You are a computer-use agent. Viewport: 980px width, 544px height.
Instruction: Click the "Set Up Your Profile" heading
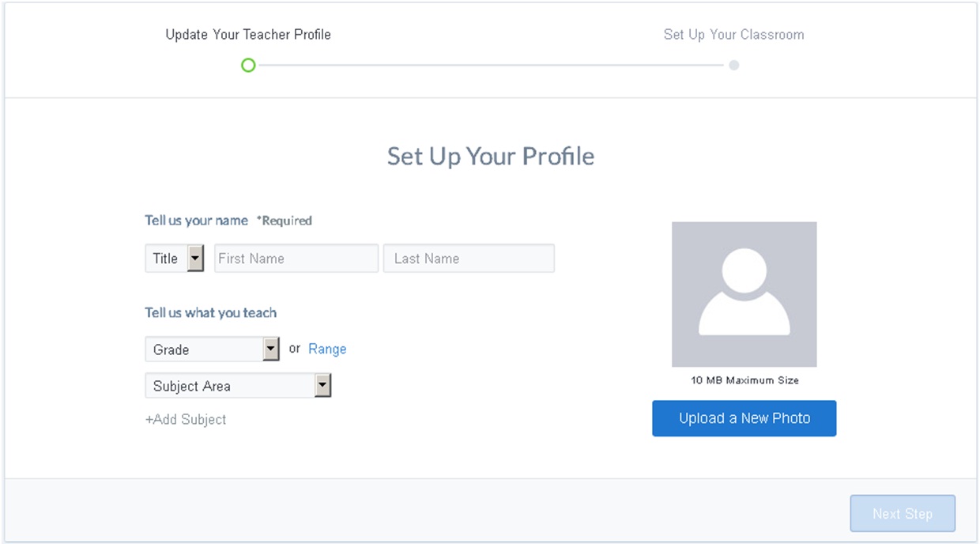491,156
